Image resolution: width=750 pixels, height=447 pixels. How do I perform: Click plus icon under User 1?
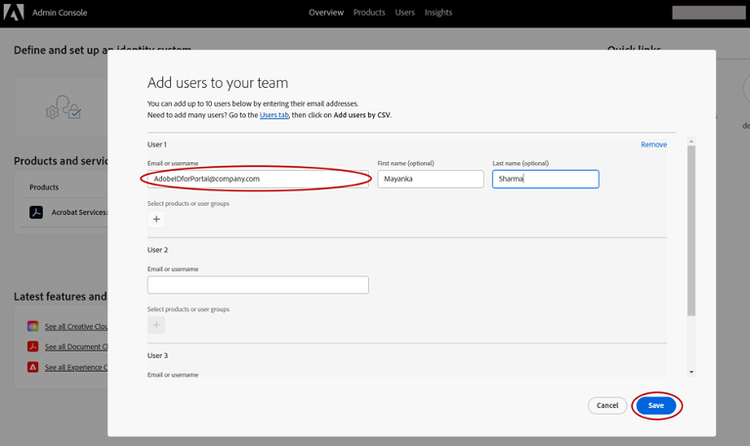click(x=156, y=219)
